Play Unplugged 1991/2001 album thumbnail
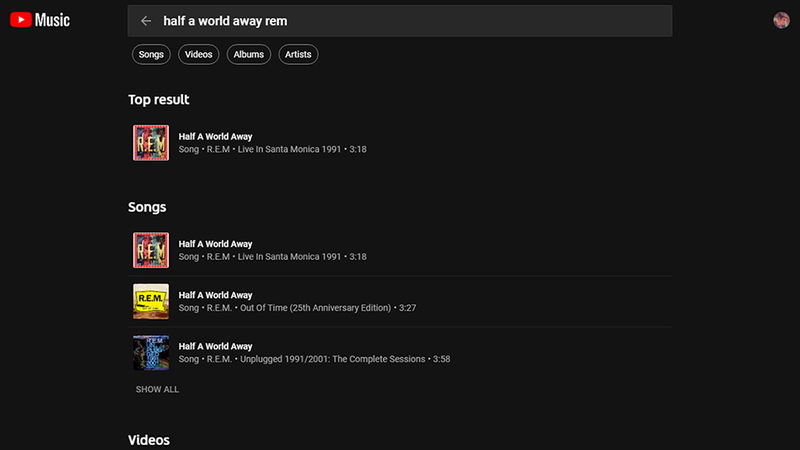 [151, 353]
